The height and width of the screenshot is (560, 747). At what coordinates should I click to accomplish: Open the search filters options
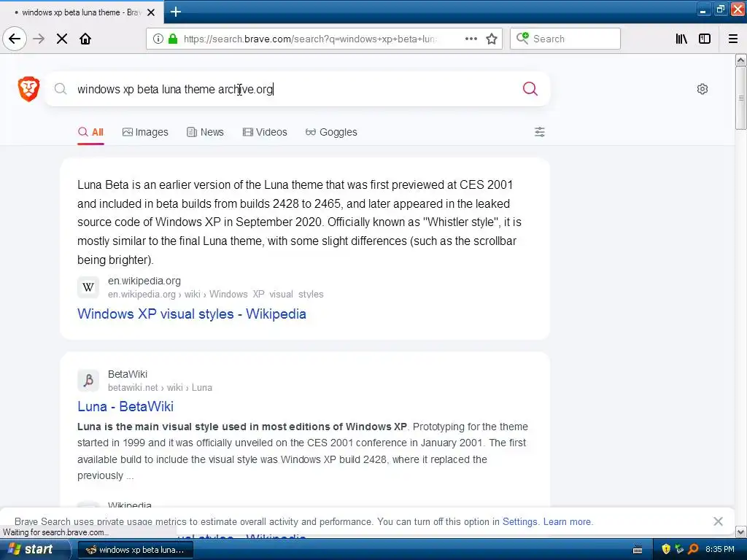(x=539, y=132)
